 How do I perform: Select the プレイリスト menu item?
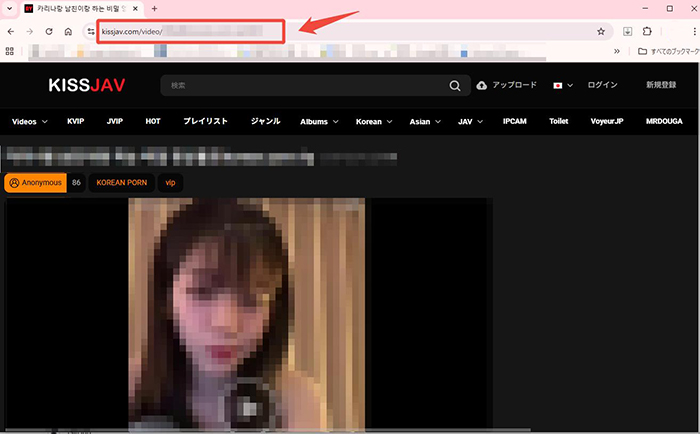pos(205,122)
